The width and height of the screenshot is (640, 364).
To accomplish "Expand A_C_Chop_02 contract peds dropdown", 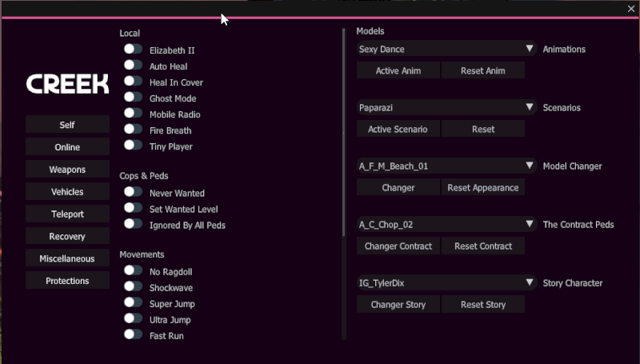I will click(x=446, y=224).
